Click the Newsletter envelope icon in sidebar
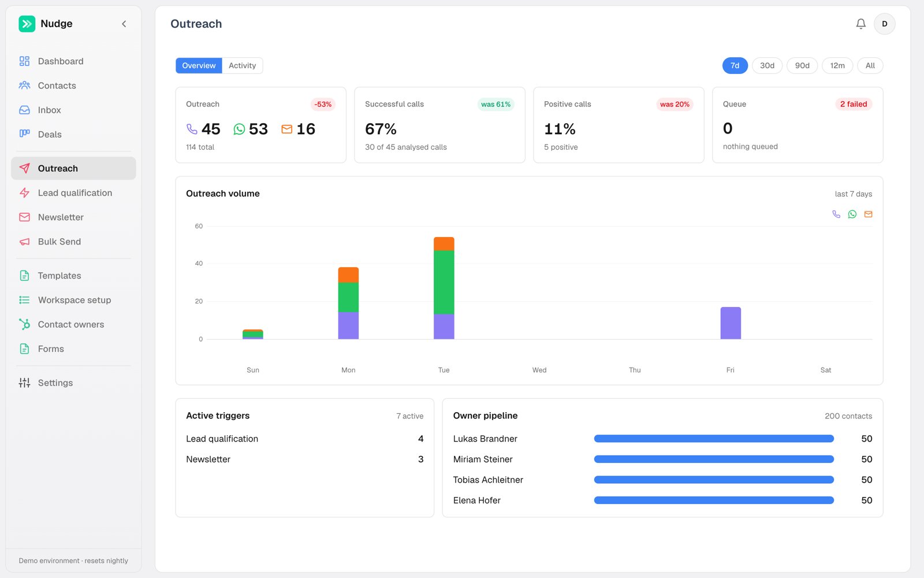 (24, 217)
